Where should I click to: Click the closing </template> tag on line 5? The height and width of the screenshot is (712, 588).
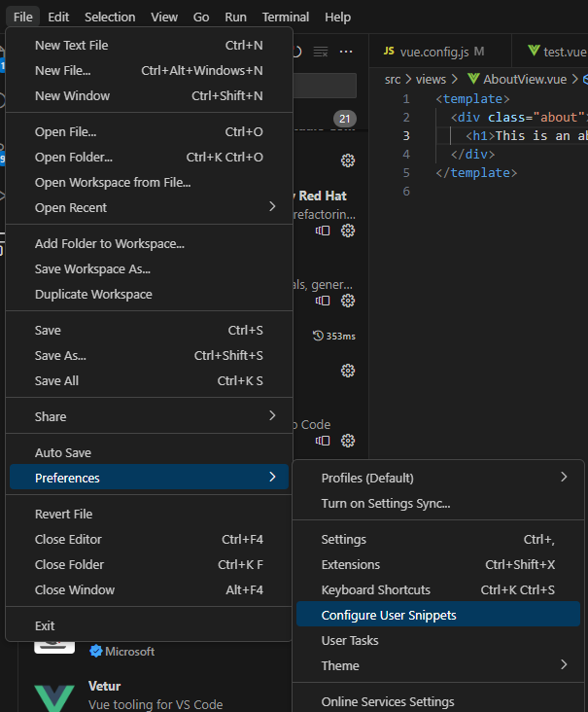tap(476, 172)
